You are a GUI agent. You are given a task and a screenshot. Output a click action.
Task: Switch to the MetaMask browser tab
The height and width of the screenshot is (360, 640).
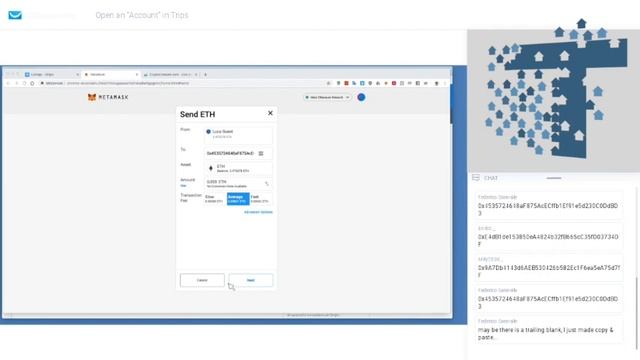[110, 74]
